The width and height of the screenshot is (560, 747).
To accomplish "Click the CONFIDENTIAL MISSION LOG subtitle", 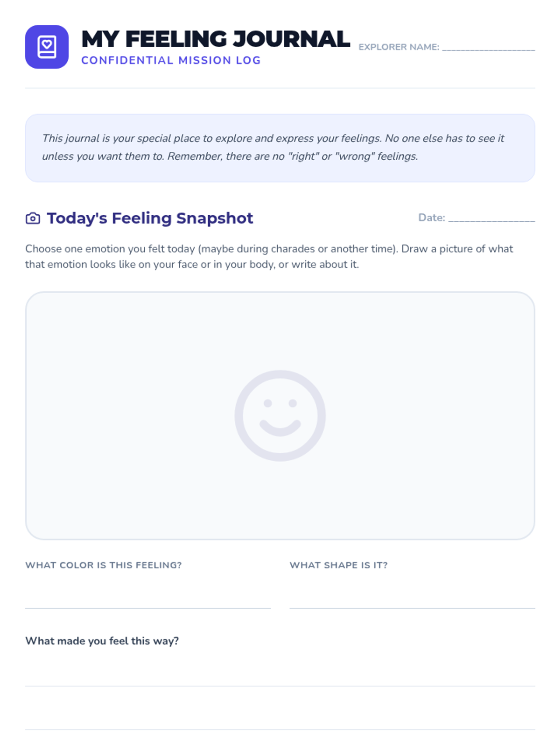I will (171, 60).
